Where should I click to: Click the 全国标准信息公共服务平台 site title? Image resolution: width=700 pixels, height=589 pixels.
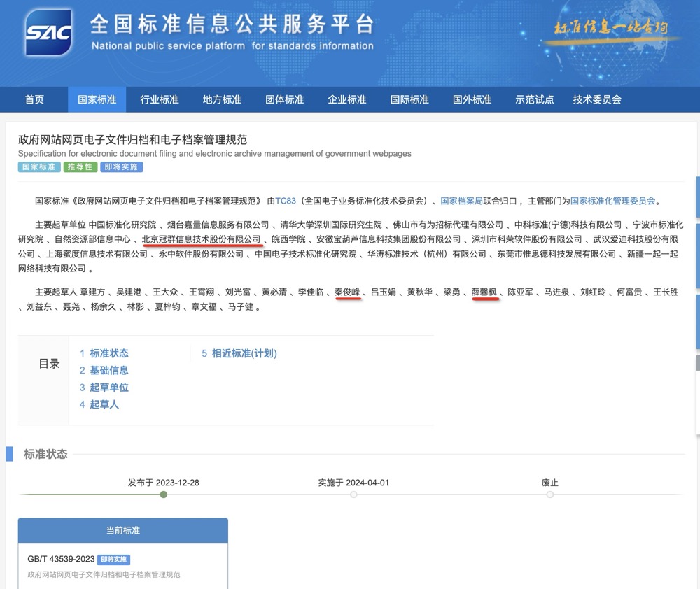point(232,24)
